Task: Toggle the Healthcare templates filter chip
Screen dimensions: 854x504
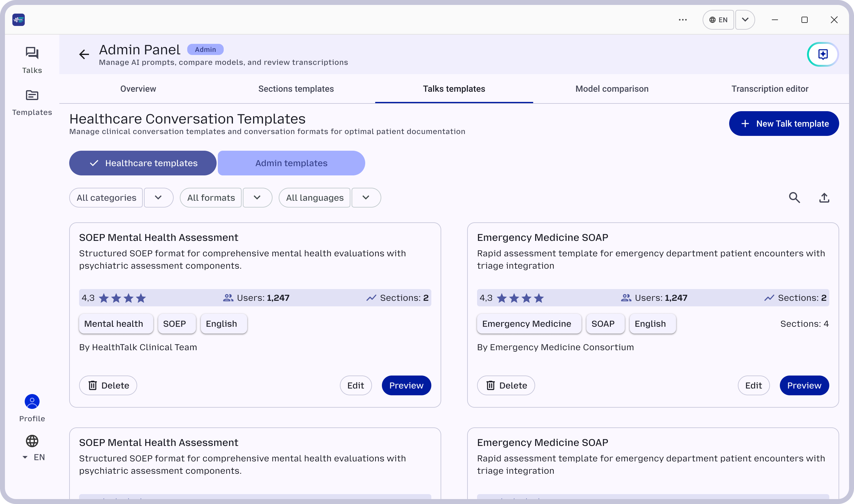Action: click(143, 163)
